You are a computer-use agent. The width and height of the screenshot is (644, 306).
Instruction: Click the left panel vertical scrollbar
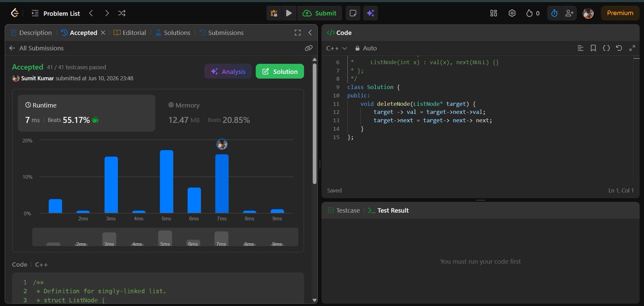[x=314, y=123]
